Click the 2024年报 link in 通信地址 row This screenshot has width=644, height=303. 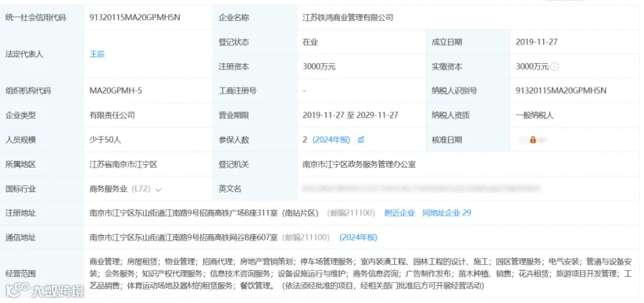[x=358, y=238]
